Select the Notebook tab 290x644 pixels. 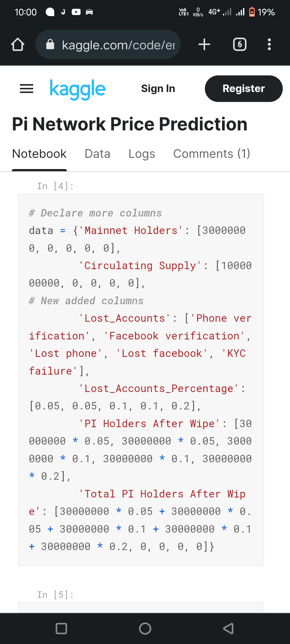click(39, 154)
